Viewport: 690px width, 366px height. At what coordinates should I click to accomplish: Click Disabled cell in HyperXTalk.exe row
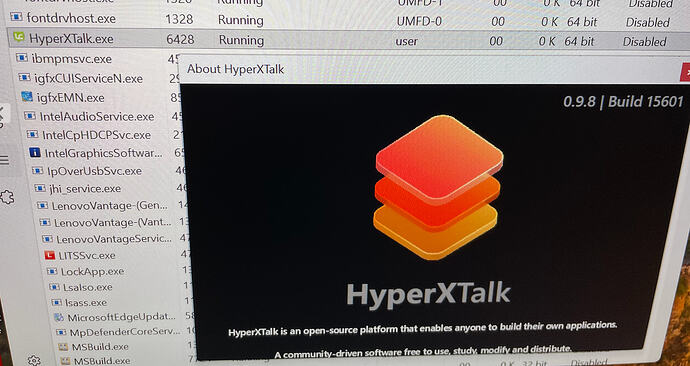[x=645, y=42]
